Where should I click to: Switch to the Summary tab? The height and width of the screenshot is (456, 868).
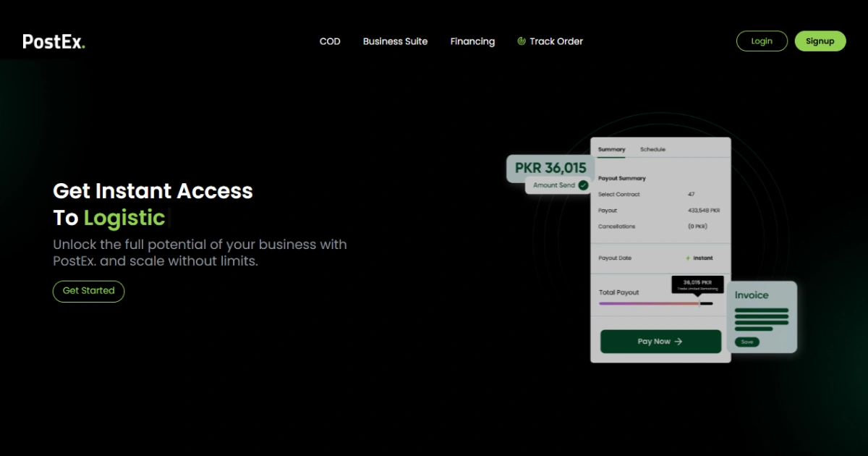click(611, 149)
